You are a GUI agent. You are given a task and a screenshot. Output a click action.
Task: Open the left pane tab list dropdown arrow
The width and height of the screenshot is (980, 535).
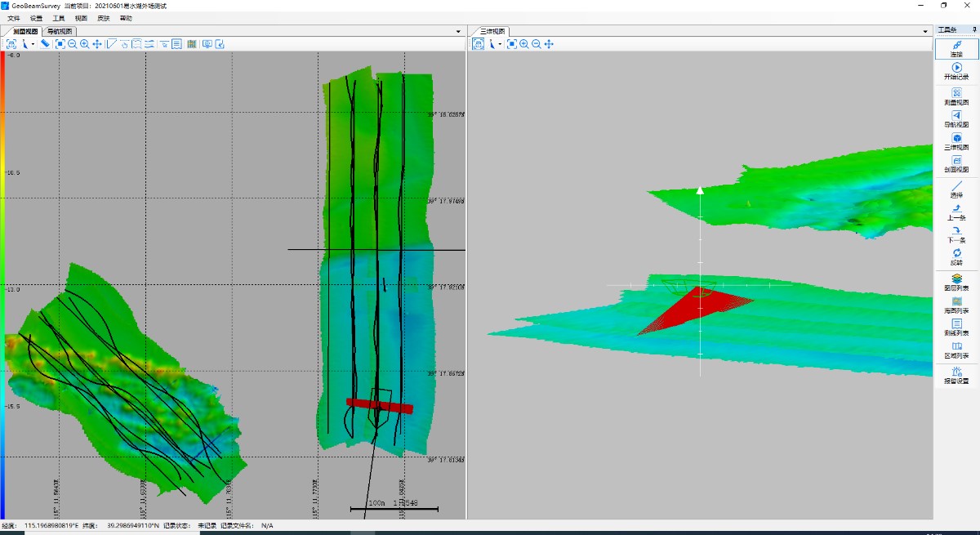[459, 32]
